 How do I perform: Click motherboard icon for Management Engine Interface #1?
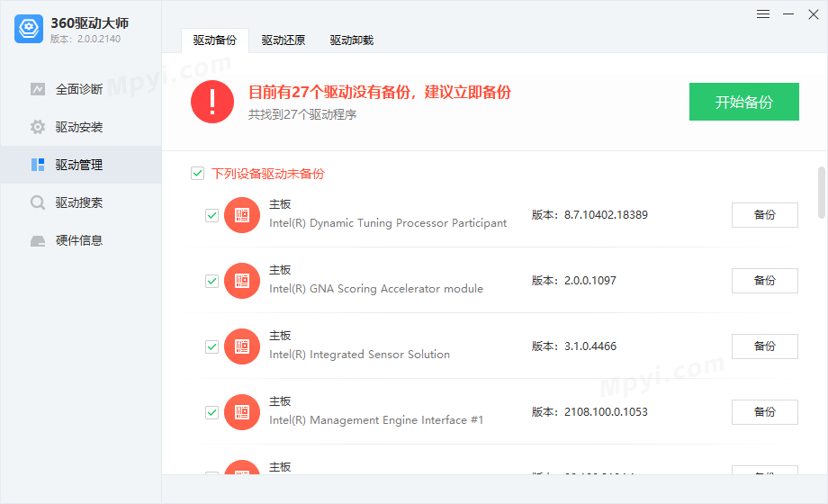tap(242, 412)
